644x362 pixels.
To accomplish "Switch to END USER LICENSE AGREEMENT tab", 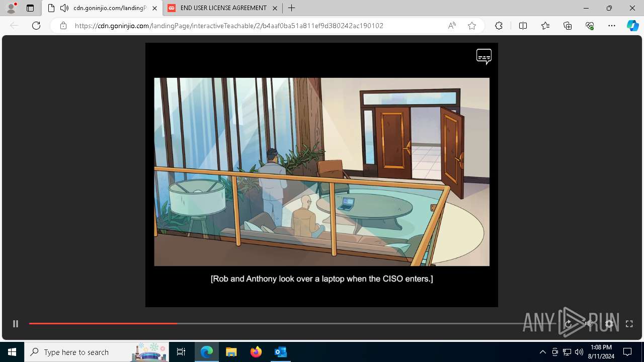I will click(x=223, y=8).
